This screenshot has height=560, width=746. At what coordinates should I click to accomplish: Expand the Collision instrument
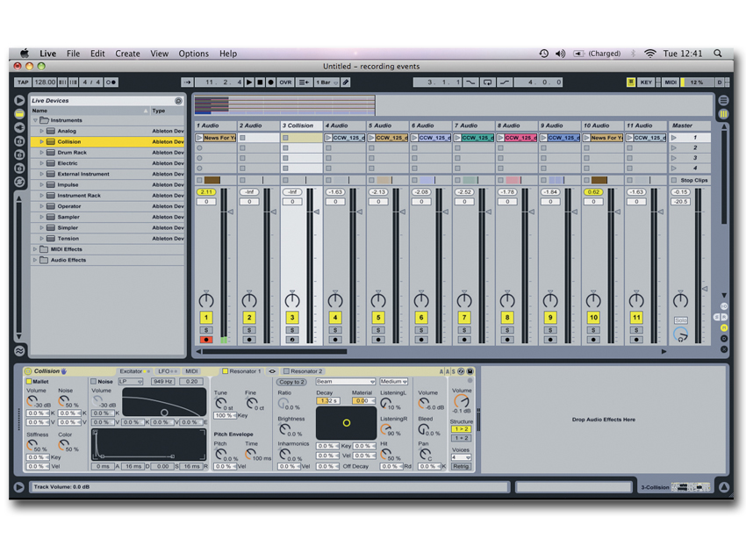tap(42, 142)
